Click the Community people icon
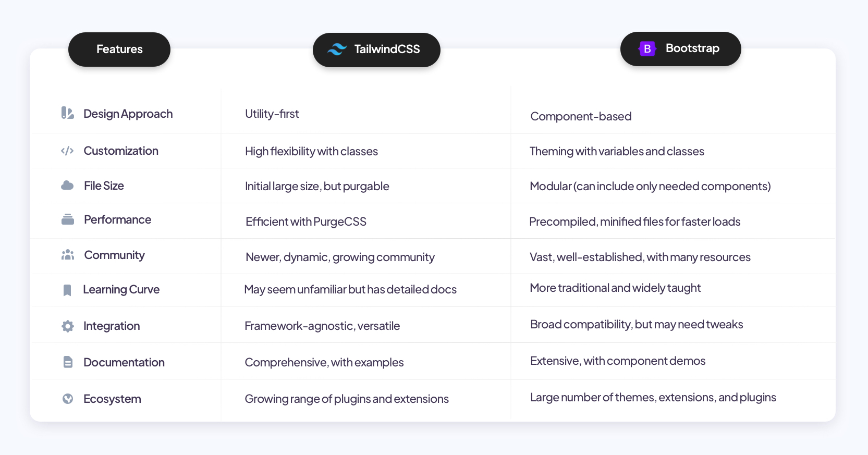This screenshot has width=868, height=455. coord(68,255)
